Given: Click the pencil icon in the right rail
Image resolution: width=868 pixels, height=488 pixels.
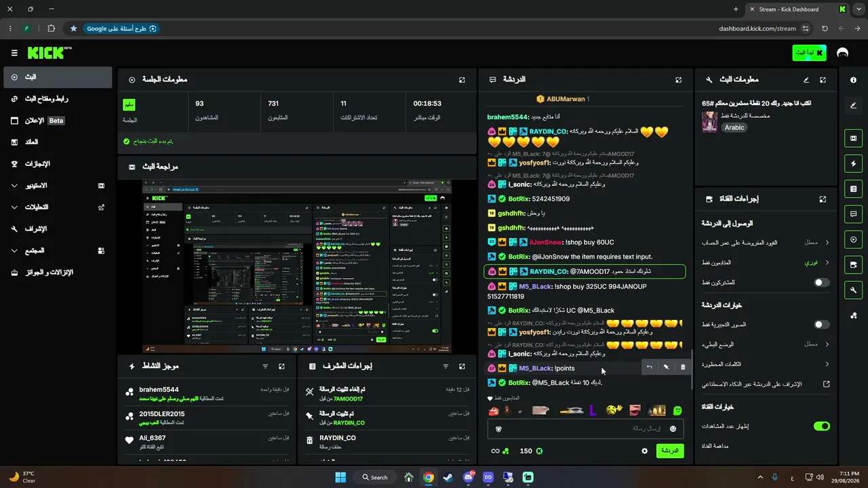Looking at the screenshot, I should (853, 105).
